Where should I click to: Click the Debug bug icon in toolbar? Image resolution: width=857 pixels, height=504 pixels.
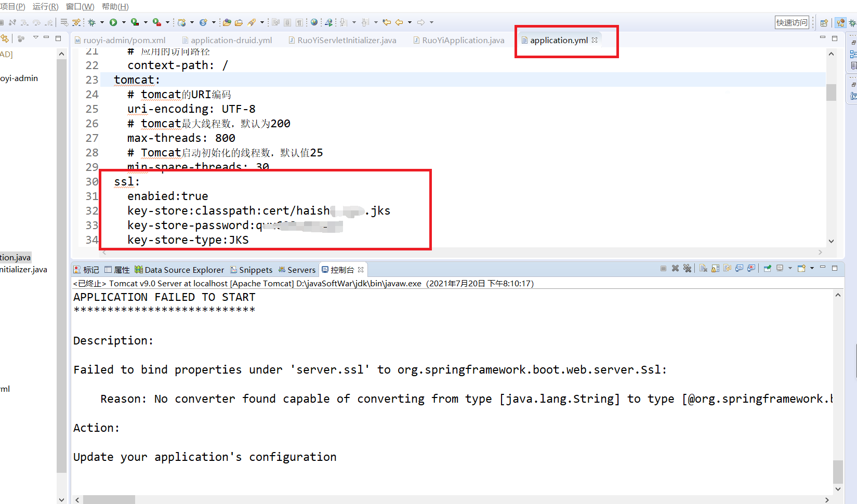tap(91, 22)
